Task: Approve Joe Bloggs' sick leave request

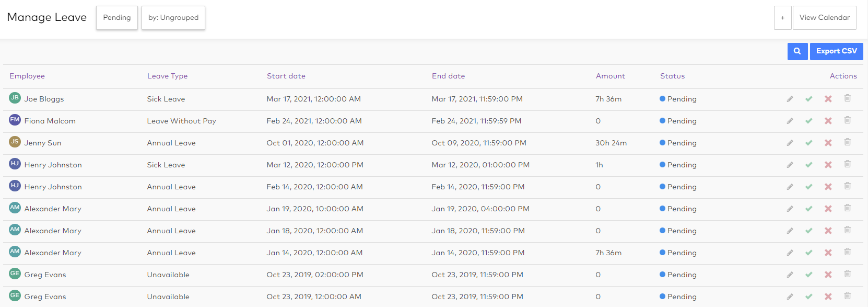Action: 808,99
